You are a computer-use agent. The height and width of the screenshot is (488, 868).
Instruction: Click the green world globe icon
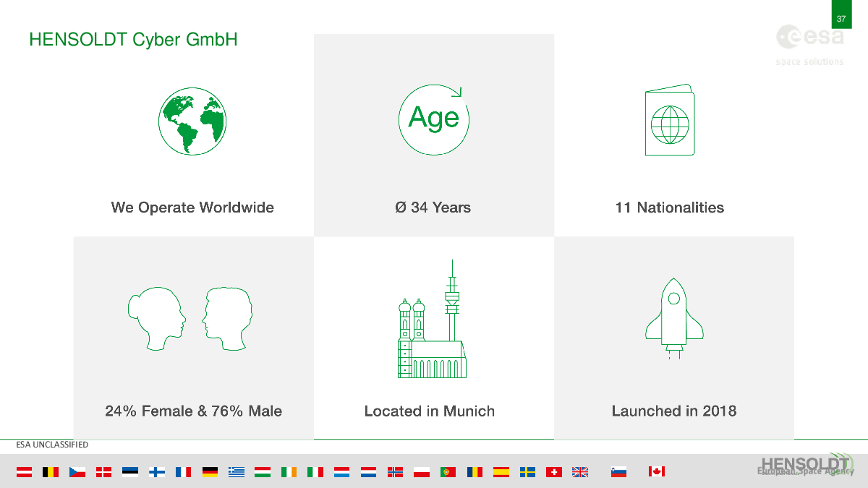(x=192, y=120)
